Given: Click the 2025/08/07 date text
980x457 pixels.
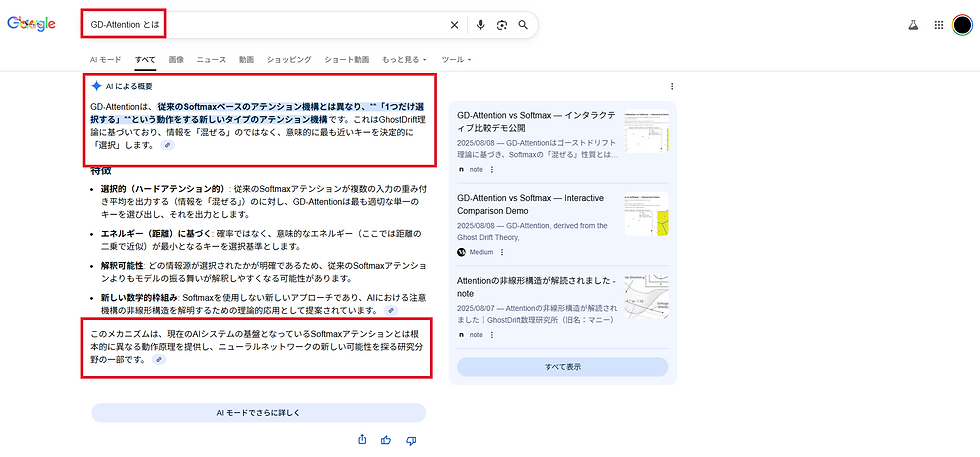Looking at the screenshot, I should point(477,308).
